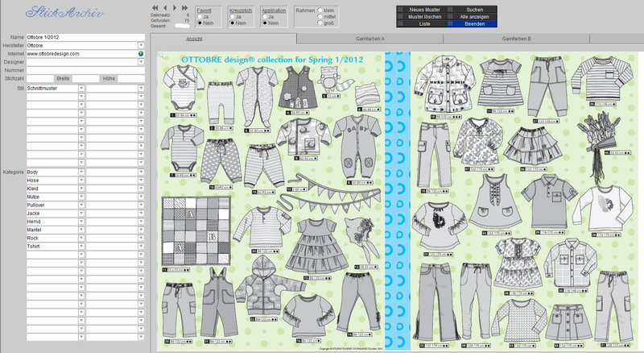Click the Alle anzeigen button
This screenshot has height=353, width=644.
point(472,17)
